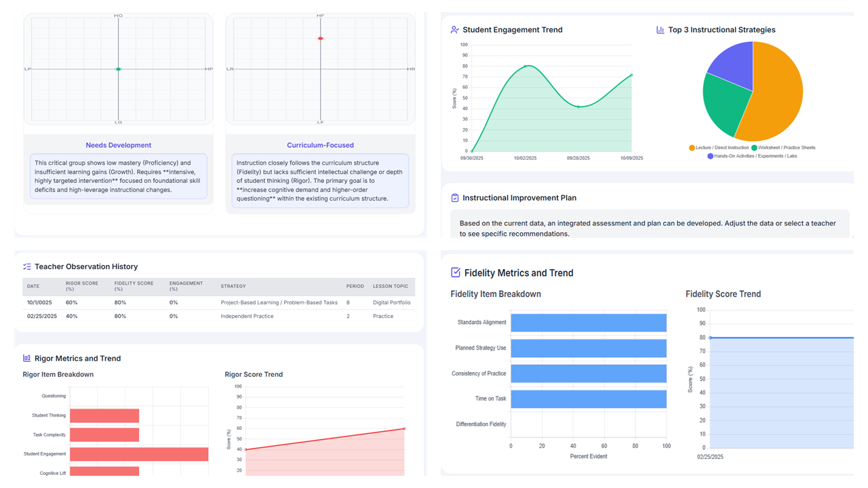
Task: Toggle the Lecture / Direct Instruction legend item
Action: (719, 148)
